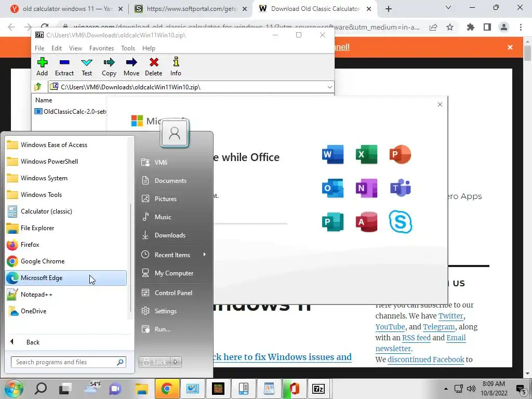Open Pictures from the Start menu
Image resolution: width=532 pixels, height=399 pixels.
pyautogui.click(x=174, y=199)
